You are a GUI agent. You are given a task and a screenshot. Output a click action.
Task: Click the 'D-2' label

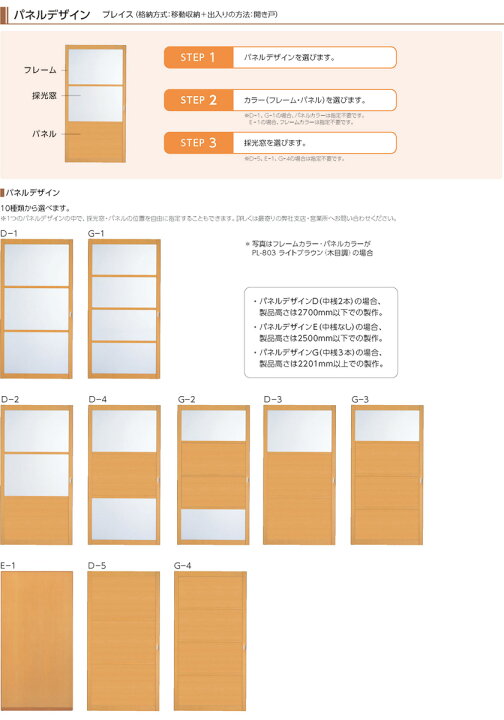pyautogui.click(x=10, y=399)
